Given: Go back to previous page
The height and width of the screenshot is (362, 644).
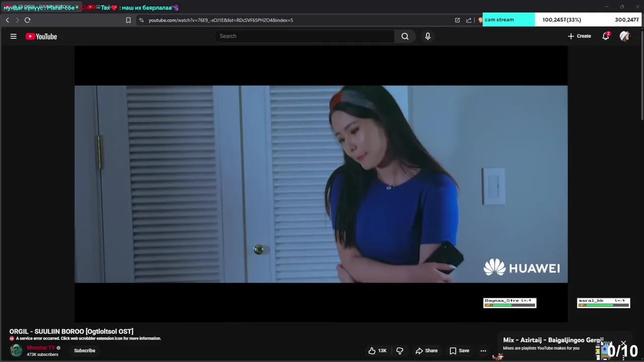Looking at the screenshot, I should click(x=7, y=20).
